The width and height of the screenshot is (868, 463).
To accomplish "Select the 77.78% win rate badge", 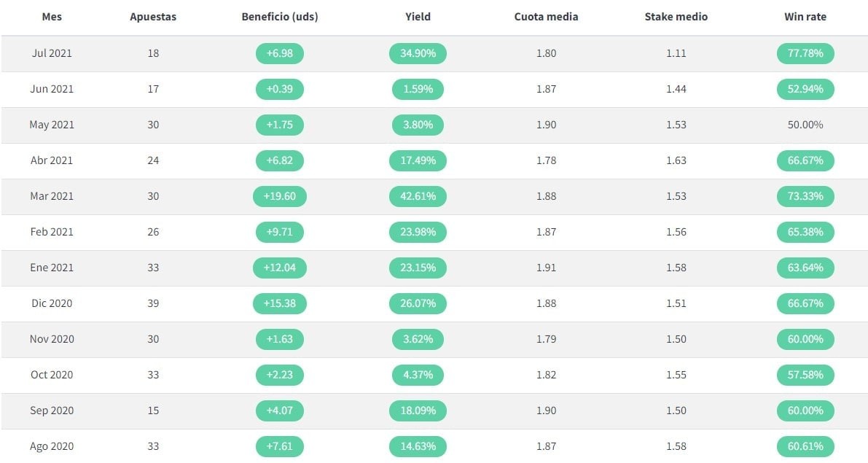I will 805,53.
